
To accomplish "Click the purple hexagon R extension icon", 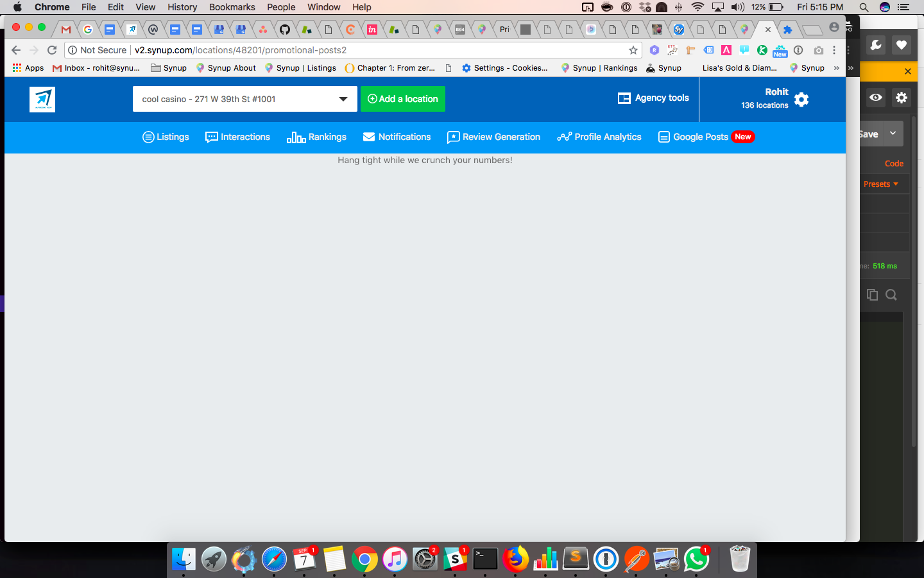I will [654, 50].
